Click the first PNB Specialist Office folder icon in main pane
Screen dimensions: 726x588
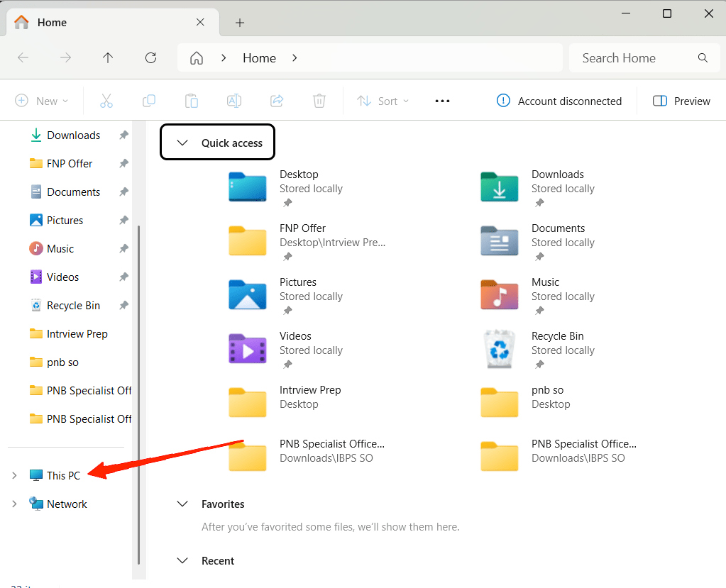[248, 456]
